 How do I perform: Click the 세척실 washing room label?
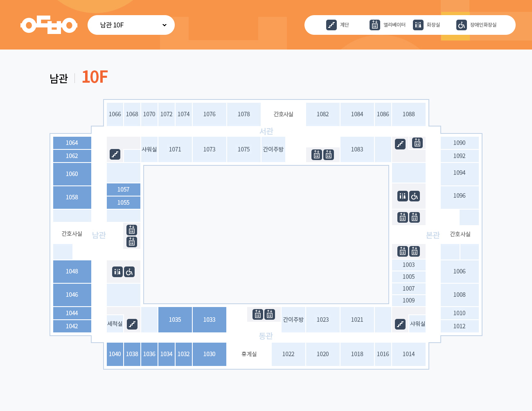(x=115, y=324)
